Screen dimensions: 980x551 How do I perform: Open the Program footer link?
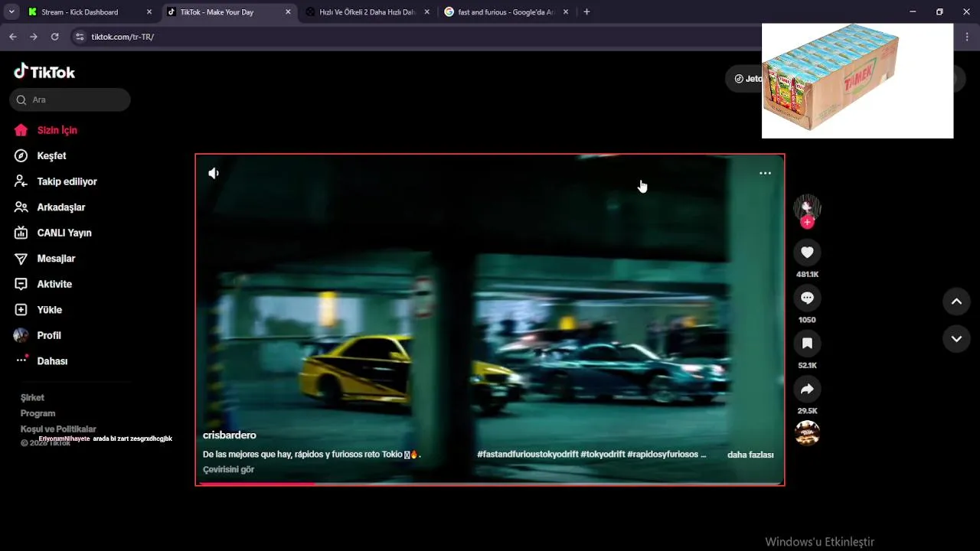pyautogui.click(x=38, y=413)
